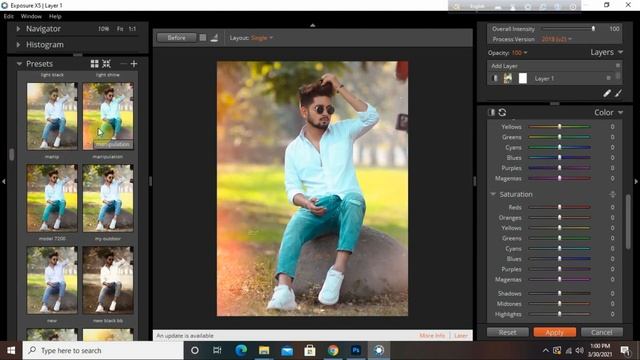Switch presets to small thumbnail grid view
Viewport: 640px width, 360px height.
[x=107, y=64]
